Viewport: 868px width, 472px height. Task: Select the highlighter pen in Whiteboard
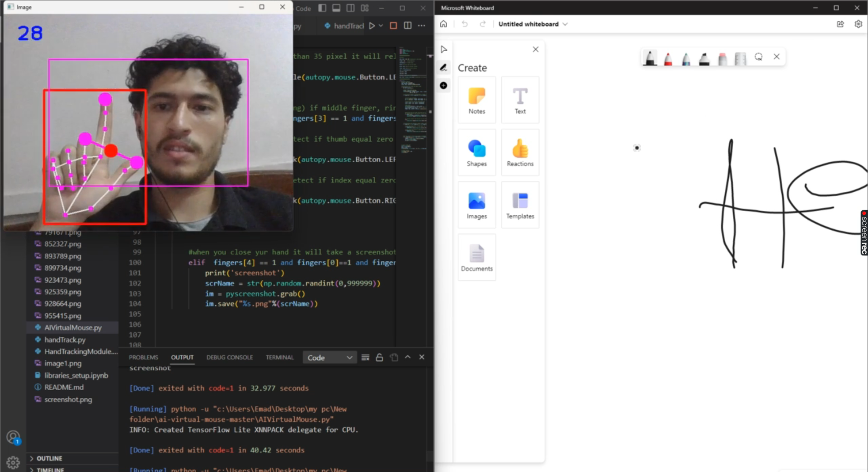[704, 58]
